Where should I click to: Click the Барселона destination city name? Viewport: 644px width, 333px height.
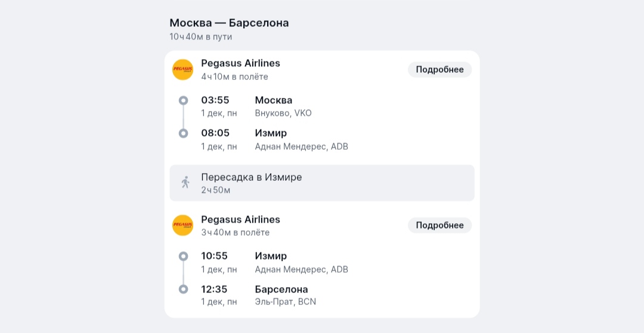[281, 289]
